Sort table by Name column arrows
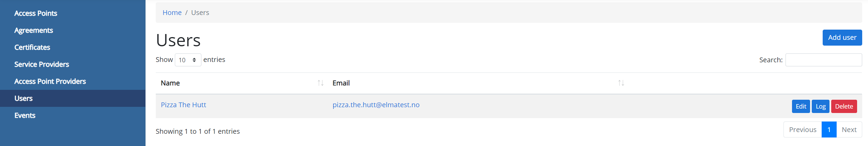This screenshot has width=868, height=146. coord(320,83)
